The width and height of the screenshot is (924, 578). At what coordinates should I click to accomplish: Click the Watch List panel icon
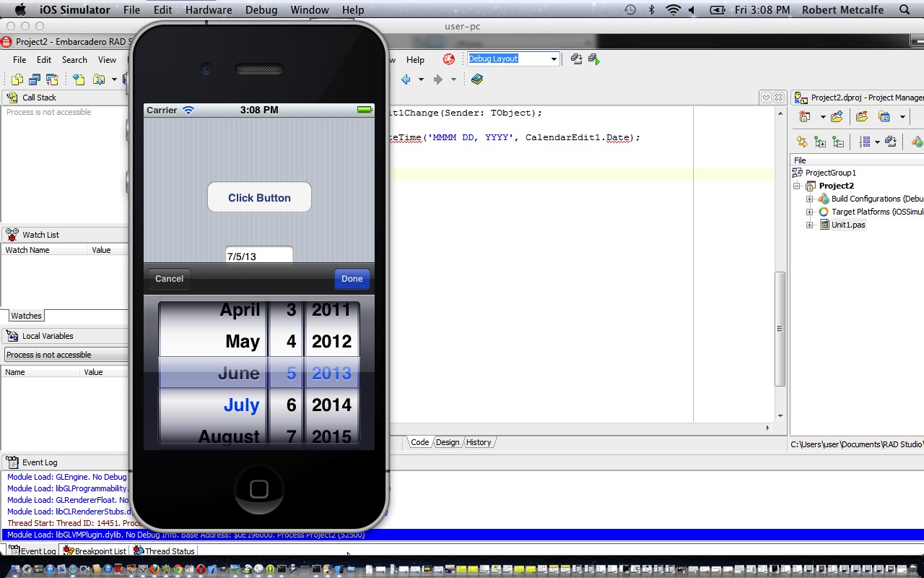click(12, 235)
